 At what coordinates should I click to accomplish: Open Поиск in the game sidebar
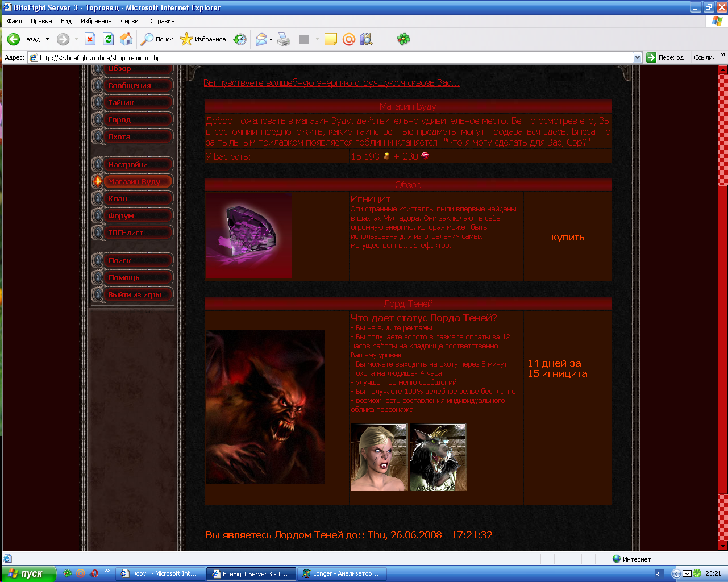(x=132, y=260)
